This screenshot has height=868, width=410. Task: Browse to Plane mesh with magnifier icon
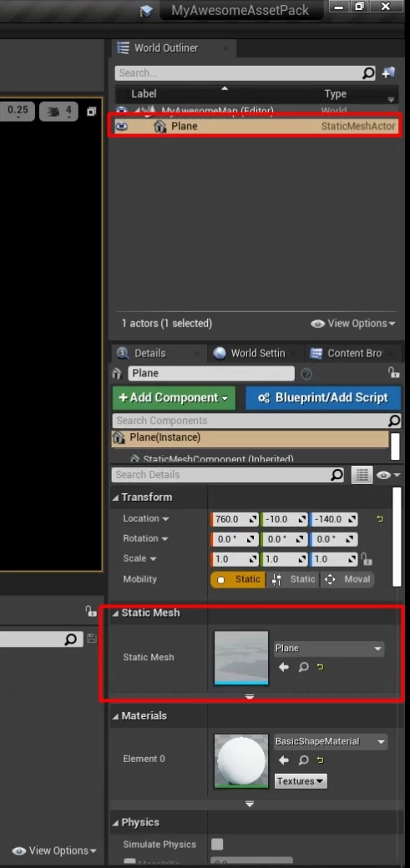coord(303,667)
